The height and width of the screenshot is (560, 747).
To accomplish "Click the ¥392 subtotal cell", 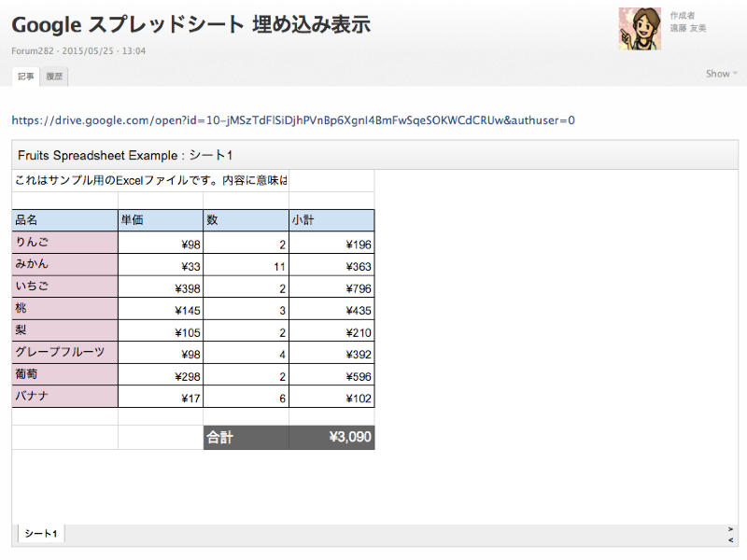I will (x=331, y=353).
